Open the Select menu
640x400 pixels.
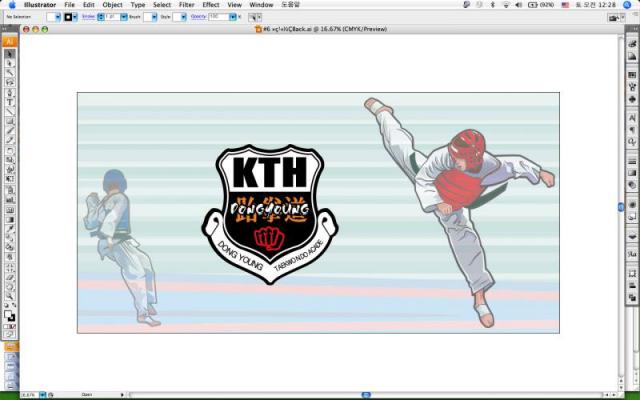(162, 4)
